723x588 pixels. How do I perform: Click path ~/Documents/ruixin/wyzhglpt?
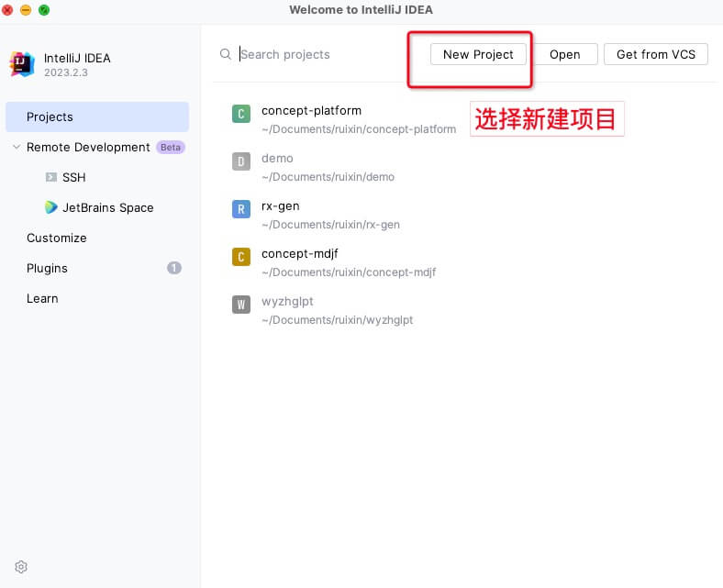coord(337,319)
